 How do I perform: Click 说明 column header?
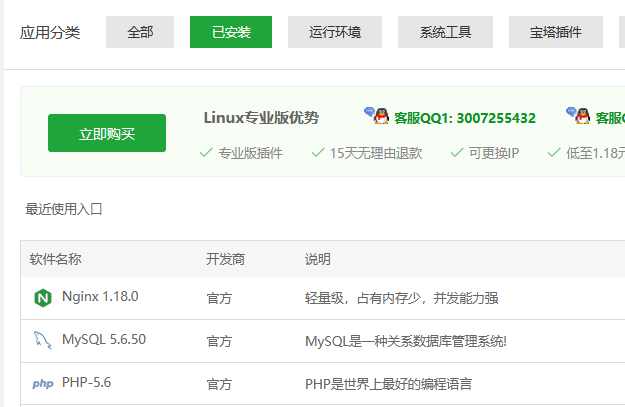(x=318, y=259)
